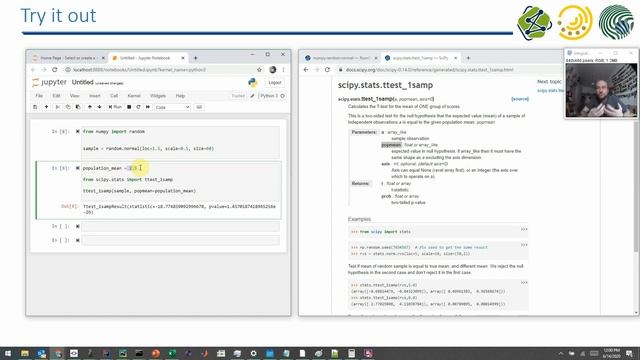Move selected cell up with arrow icon
The image size is (640, 360).
click(x=90, y=107)
